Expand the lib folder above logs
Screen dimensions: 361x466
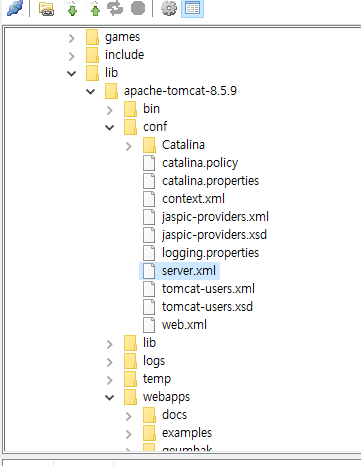coord(109,344)
